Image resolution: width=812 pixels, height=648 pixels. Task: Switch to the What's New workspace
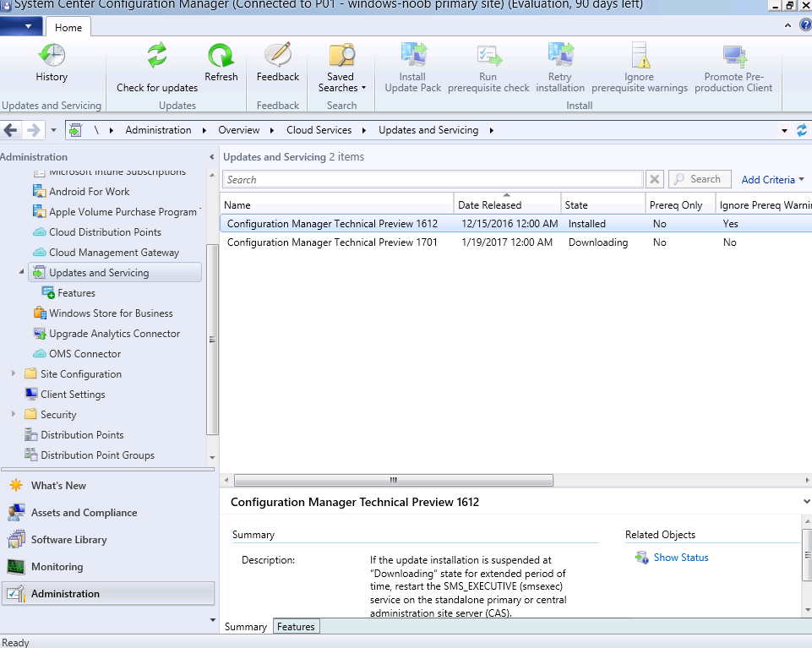coord(108,486)
